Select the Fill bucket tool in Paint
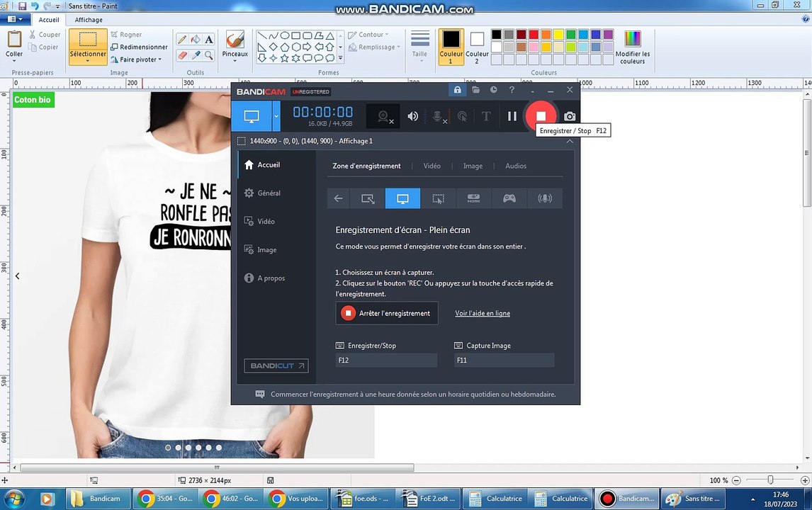The image size is (812, 510). pos(196,40)
